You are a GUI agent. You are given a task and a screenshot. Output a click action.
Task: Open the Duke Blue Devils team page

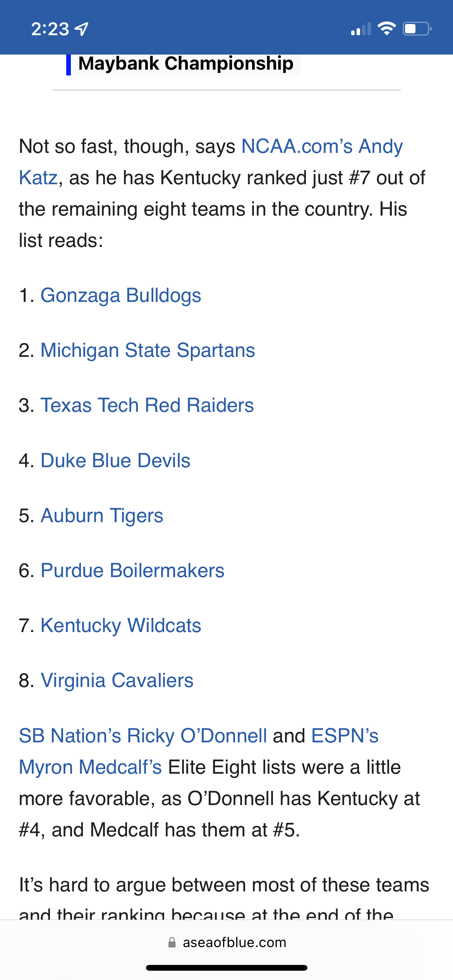(x=115, y=461)
